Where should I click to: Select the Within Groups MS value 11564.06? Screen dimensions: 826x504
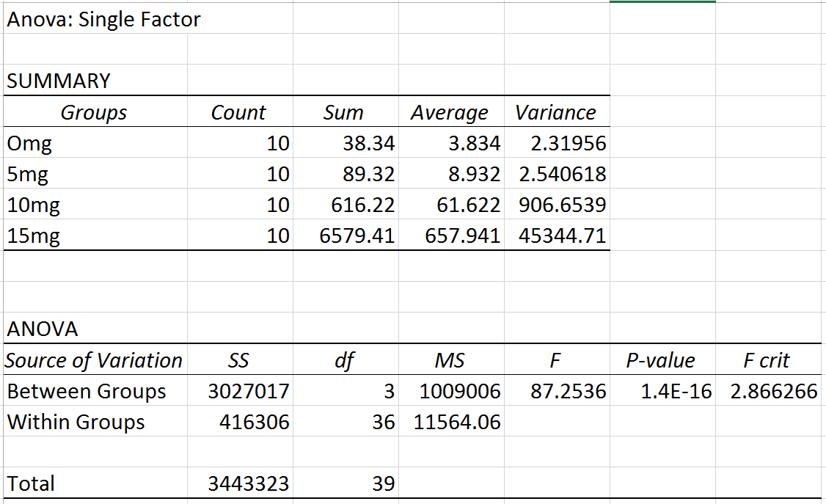pyautogui.click(x=457, y=423)
